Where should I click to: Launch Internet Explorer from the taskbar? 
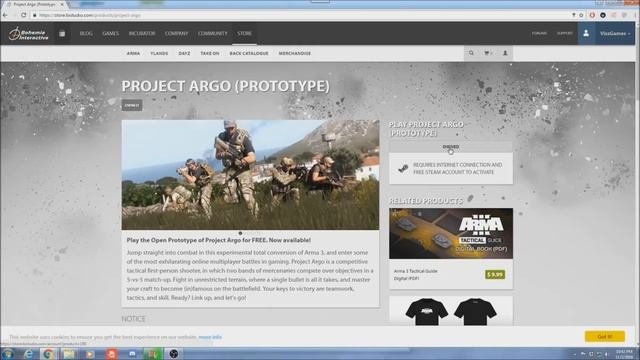point(28,354)
